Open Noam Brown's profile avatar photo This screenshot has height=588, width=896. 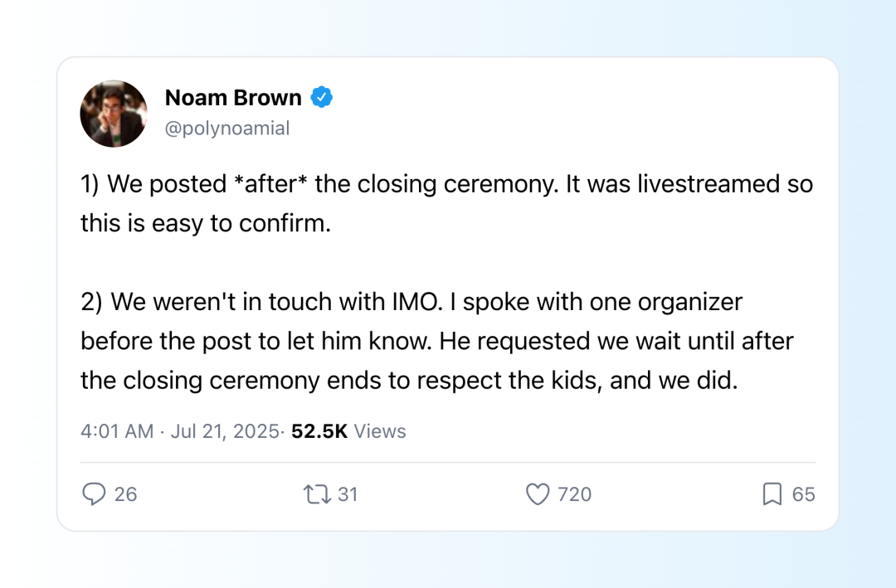(x=114, y=114)
